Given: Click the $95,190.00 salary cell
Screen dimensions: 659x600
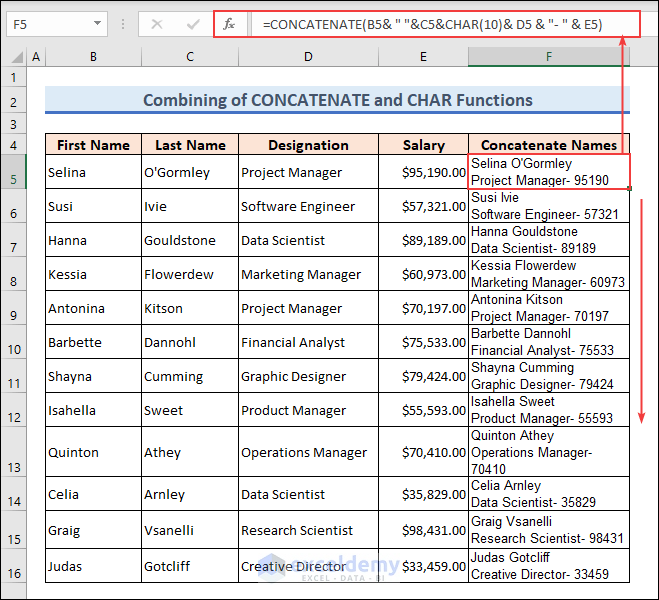Looking at the screenshot, I should pyautogui.click(x=423, y=172).
